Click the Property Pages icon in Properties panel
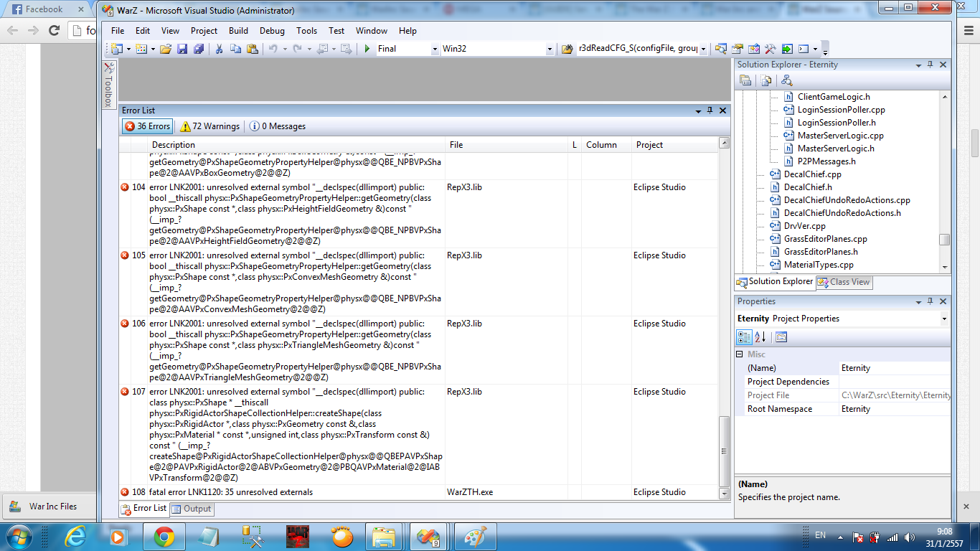The height and width of the screenshot is (551, 980). (781, 336)
